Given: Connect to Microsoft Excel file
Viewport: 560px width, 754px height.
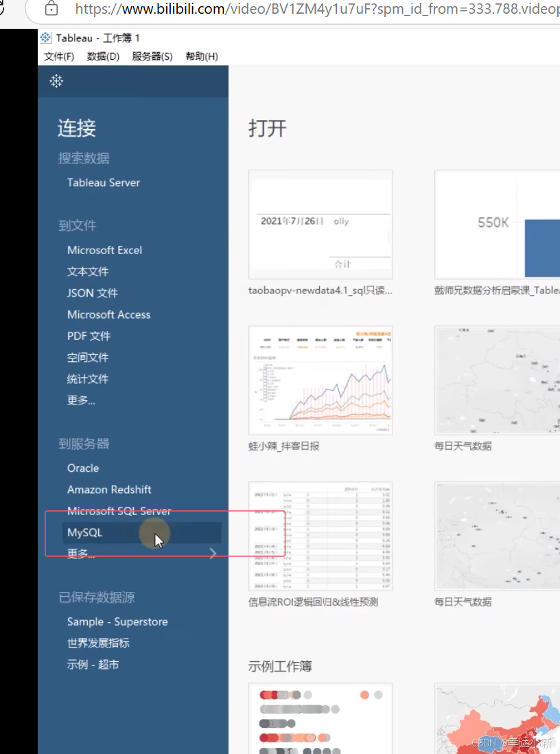Looking at the screenshot, I should coord(104,250).
